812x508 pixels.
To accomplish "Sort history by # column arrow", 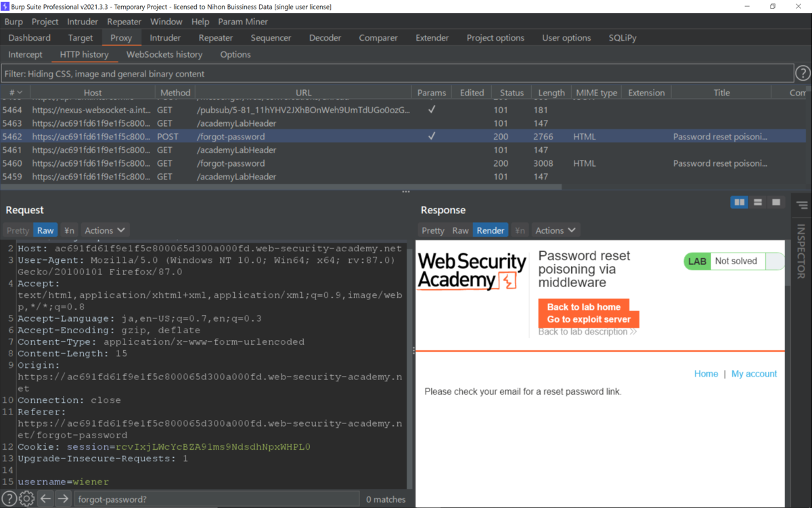I will (20, 93).
